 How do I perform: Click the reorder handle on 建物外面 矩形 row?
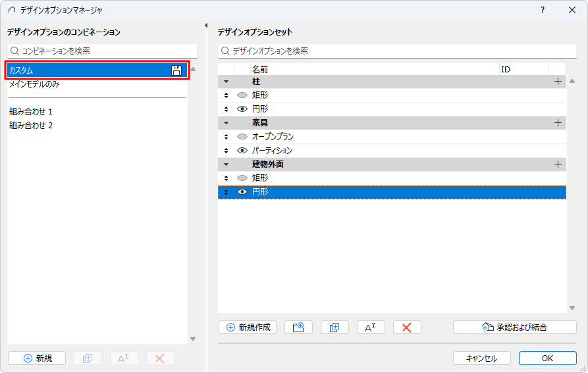click(x=226, y=178)
